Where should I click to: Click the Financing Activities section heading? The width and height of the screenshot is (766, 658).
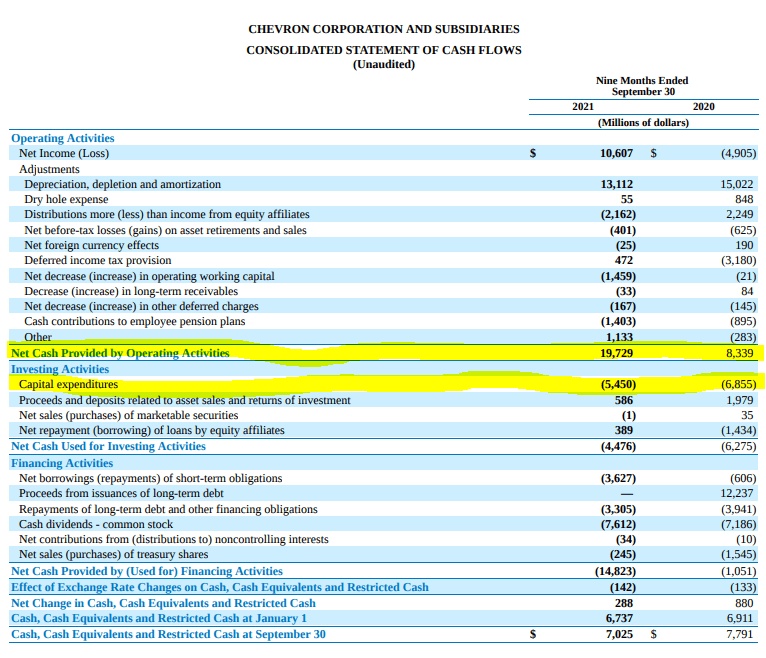pyautogui.click(x=62, y=463)
